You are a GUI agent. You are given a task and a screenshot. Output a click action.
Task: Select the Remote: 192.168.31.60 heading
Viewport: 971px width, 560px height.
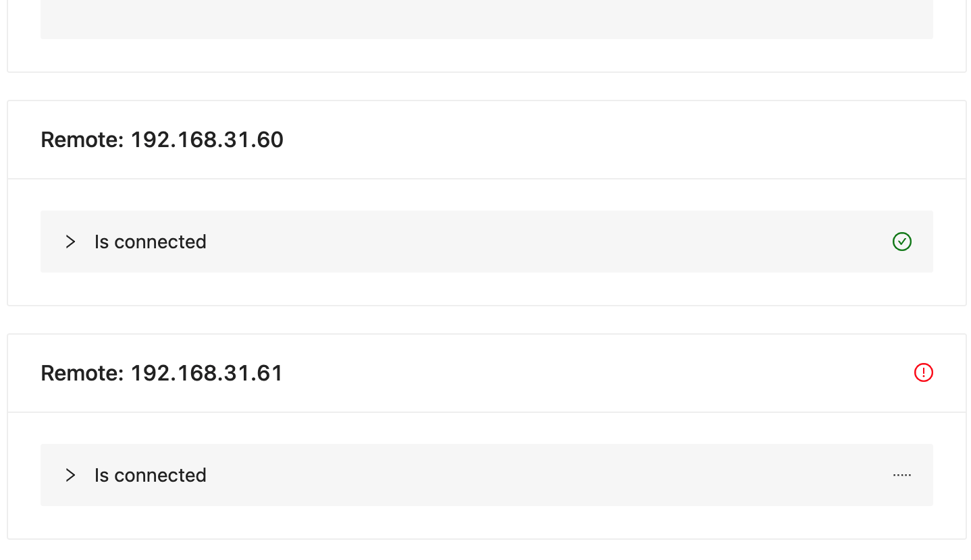(x=162, y=140)
